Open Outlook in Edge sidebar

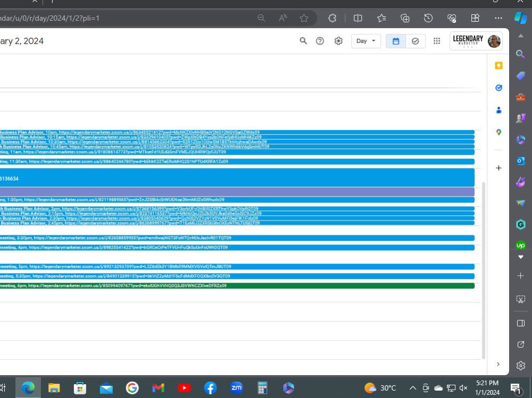[520, 160]
